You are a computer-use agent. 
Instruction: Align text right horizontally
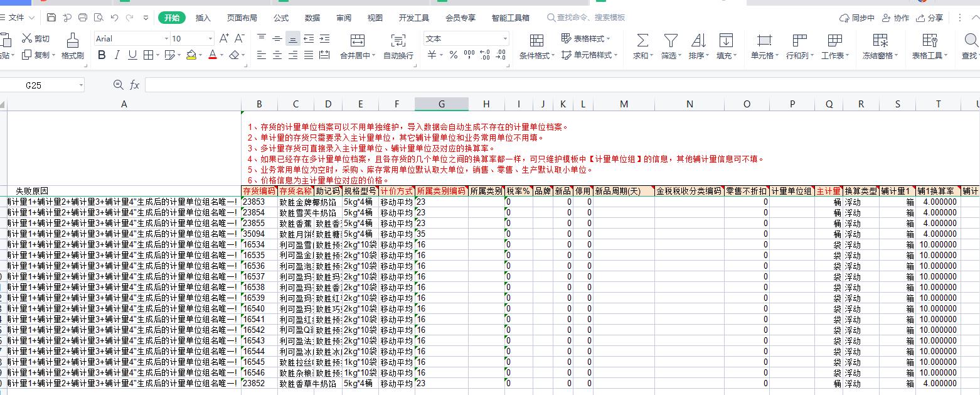(x=293, y=55)
